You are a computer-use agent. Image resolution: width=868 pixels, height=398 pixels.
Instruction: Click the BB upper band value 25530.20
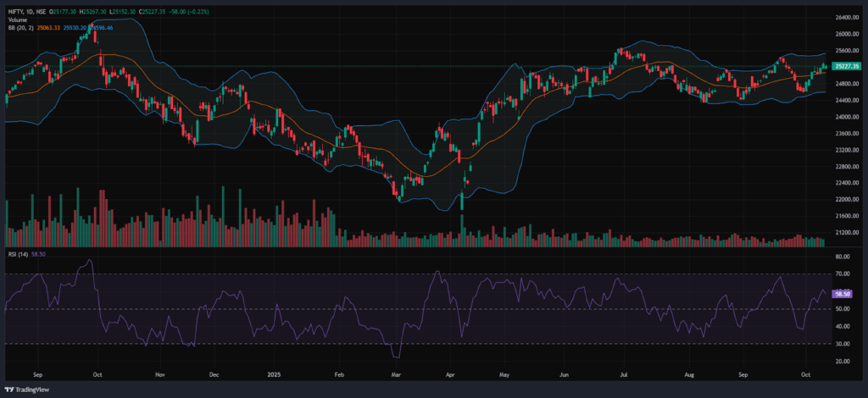pyautogui.click(x=74, y=27)
